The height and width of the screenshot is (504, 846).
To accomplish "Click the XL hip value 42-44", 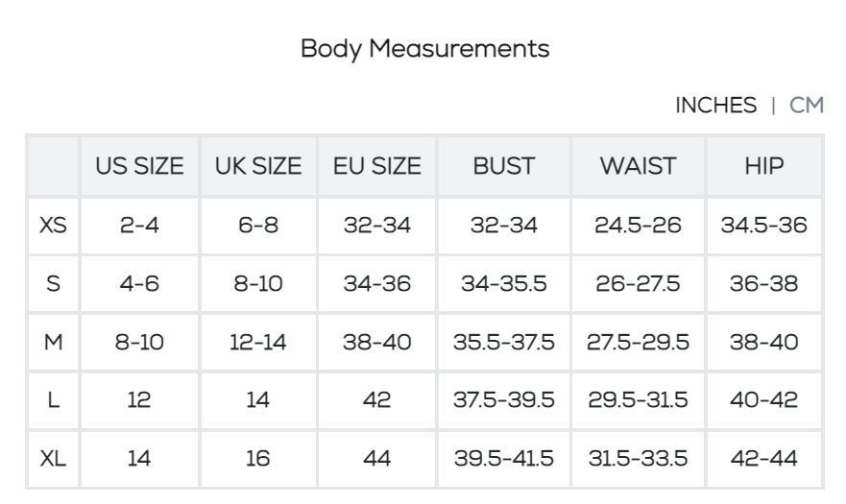I will [x=764, y=460].
